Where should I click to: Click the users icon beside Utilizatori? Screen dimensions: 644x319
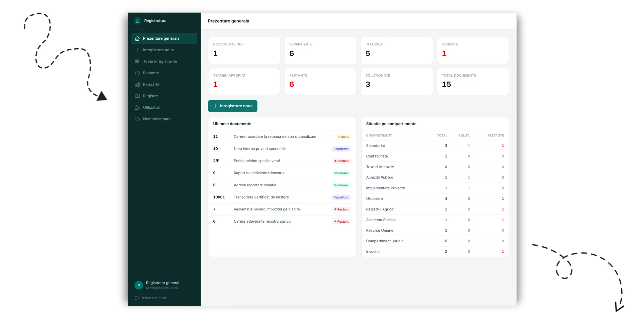click(x=137, y=108)
